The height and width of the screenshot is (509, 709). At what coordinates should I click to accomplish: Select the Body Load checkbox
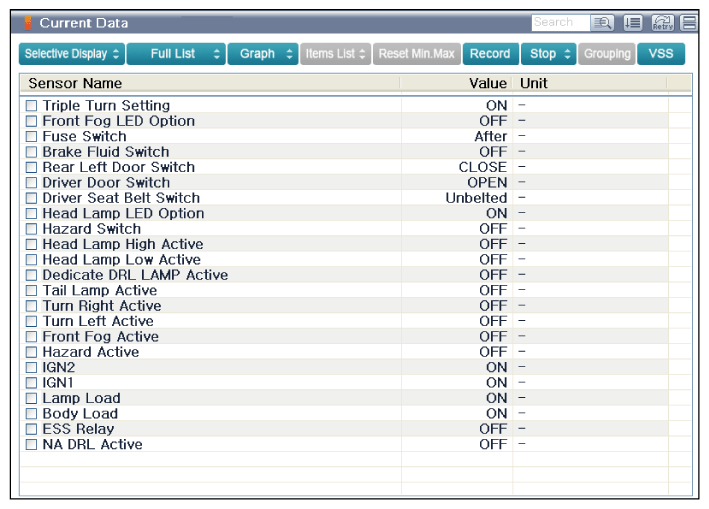(x=31, y=414)
